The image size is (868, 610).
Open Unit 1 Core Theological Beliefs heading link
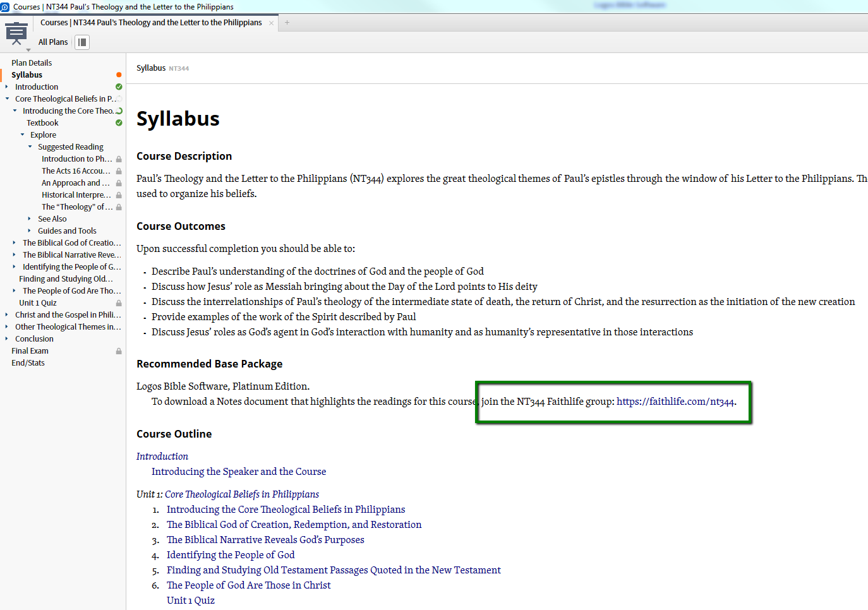(x=227, y=494)
